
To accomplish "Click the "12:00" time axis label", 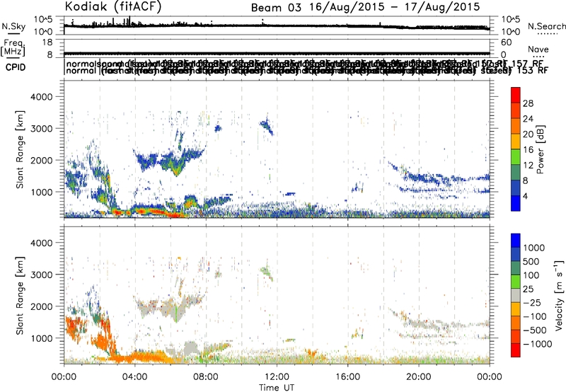I will click(x=277, y=377).
